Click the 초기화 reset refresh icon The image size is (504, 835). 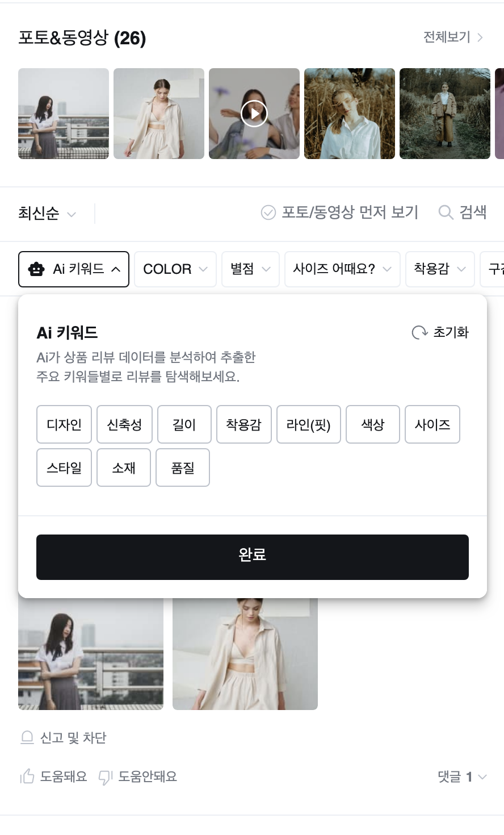pos(419,332)
